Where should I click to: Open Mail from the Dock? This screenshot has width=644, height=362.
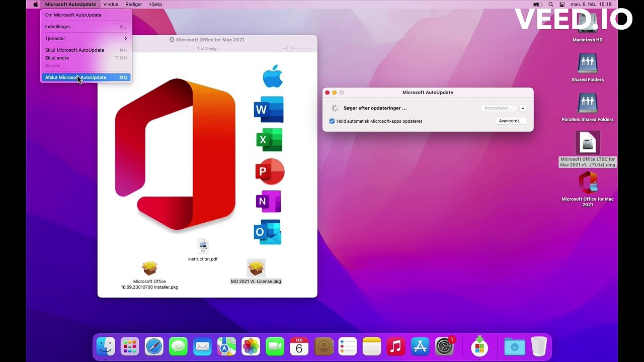tap(202, 346)
